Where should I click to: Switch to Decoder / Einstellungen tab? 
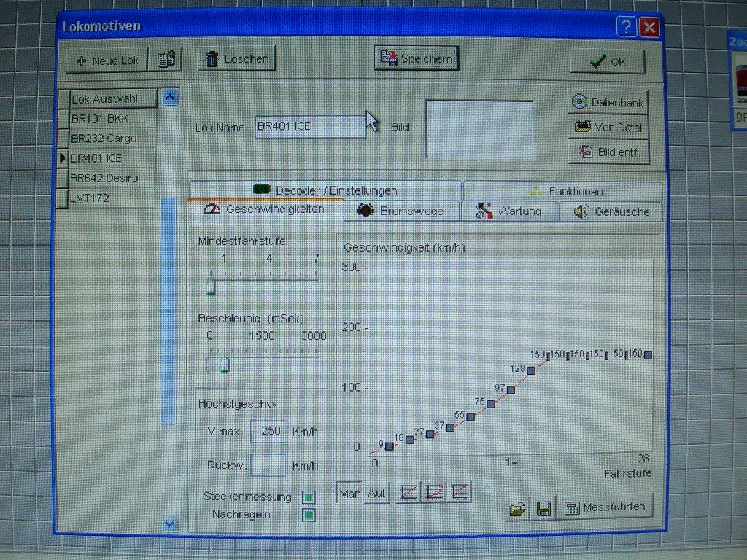[325, 190]
